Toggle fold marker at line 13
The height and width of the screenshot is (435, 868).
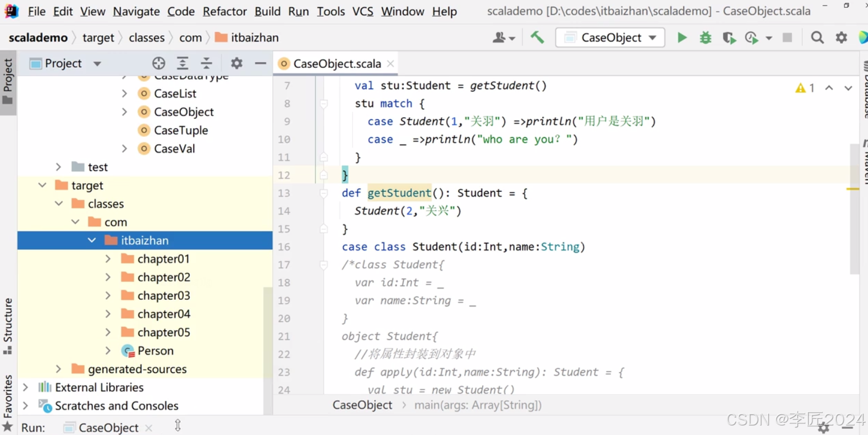pos(324,193)
